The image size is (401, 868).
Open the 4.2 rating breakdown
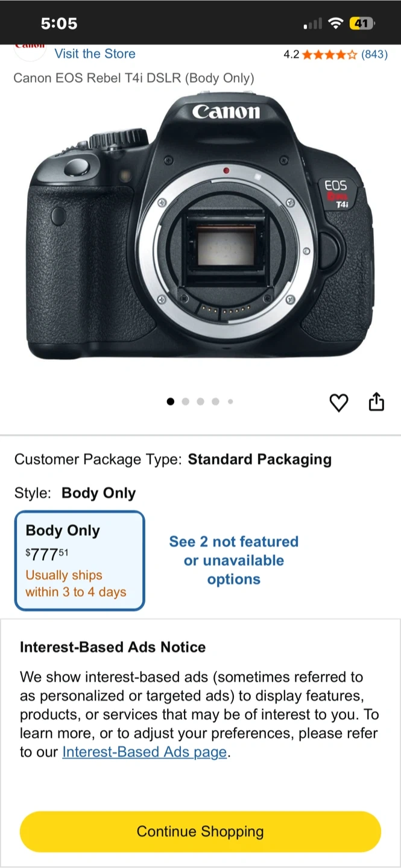coord(291,55)
